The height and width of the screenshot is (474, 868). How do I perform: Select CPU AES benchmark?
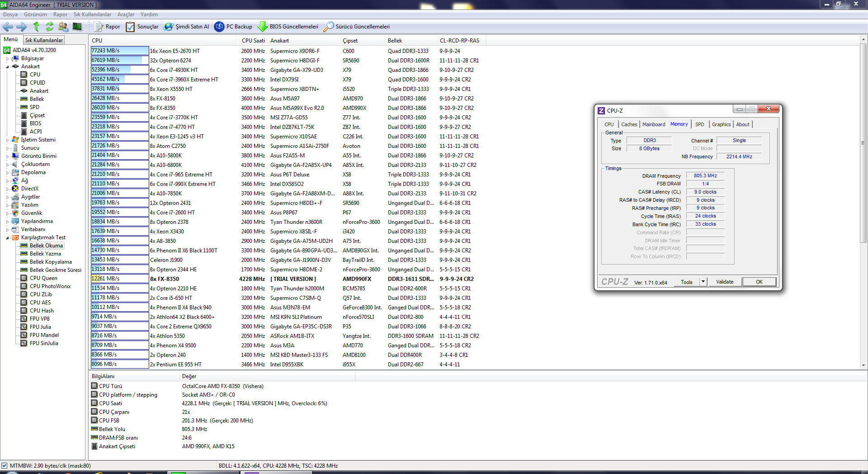(x=40, y=303)
